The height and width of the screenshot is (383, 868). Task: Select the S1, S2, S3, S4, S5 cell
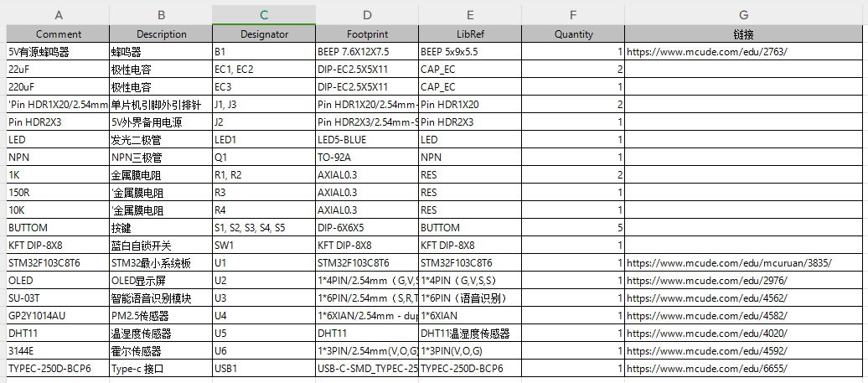click(264, 227)
